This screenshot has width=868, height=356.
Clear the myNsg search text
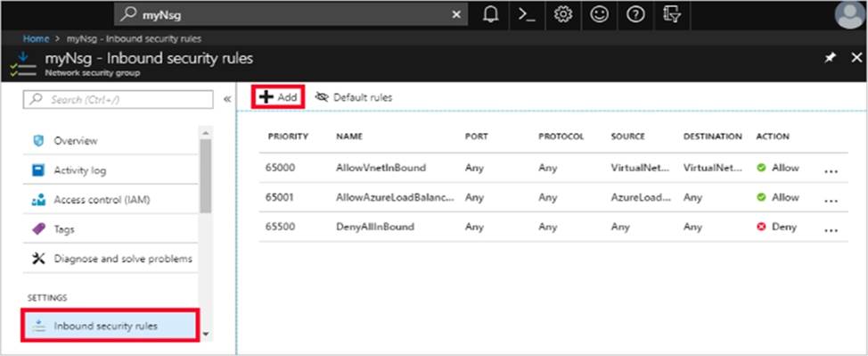tap(456, 15)
